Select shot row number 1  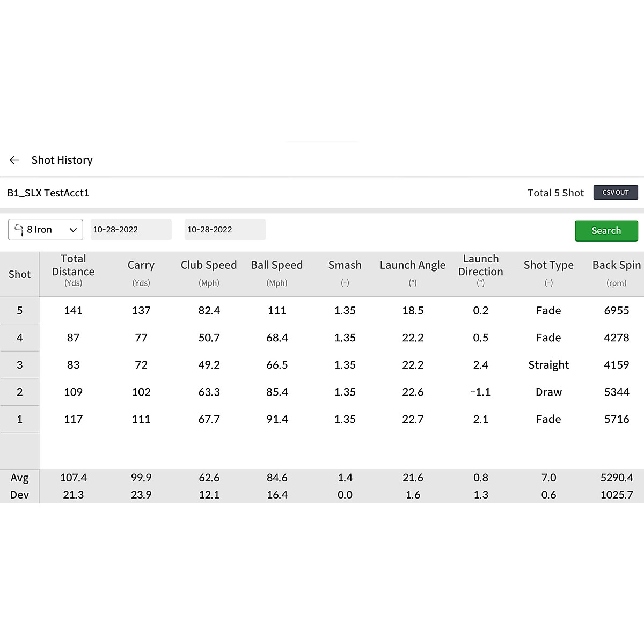[20, 419]
